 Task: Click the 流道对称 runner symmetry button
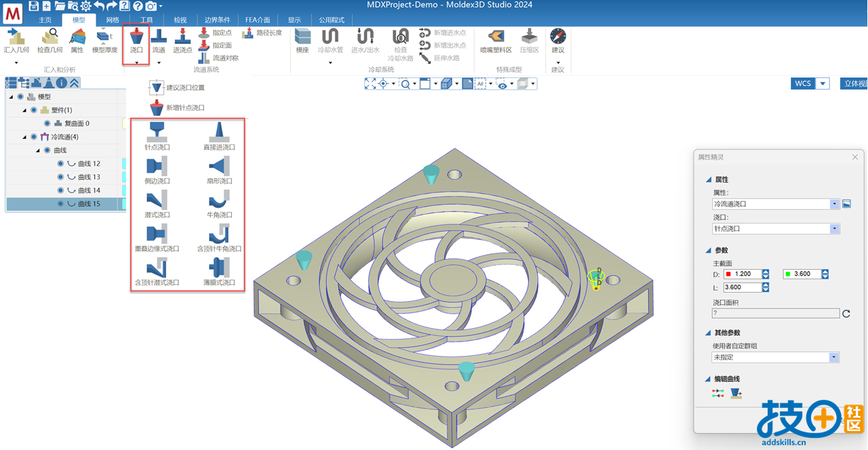pyautogui.click(x=218, y=58)
